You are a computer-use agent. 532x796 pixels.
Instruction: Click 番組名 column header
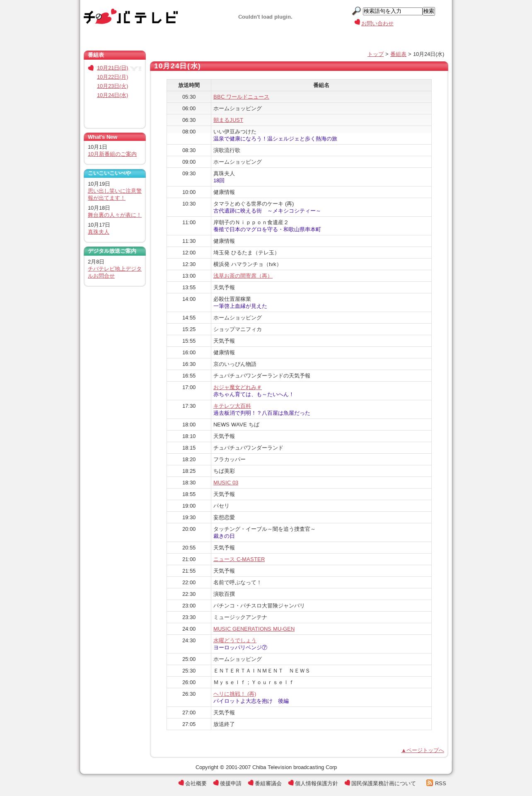321,85
